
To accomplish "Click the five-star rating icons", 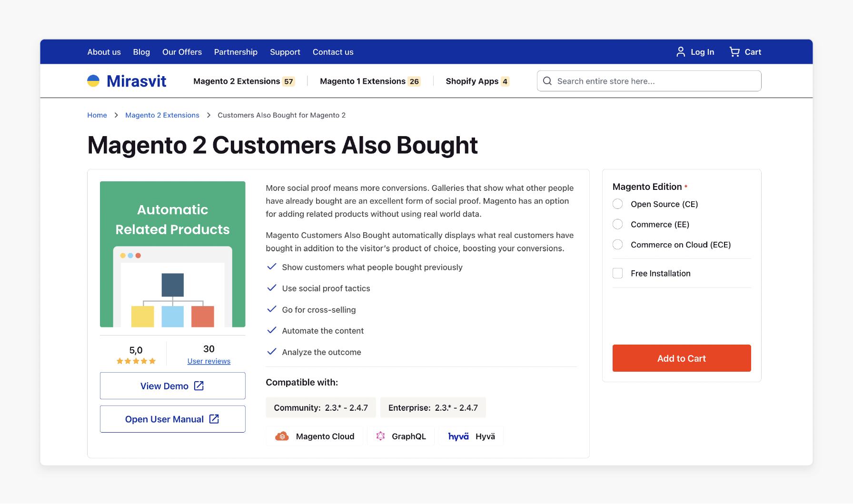I will (136, 361).
